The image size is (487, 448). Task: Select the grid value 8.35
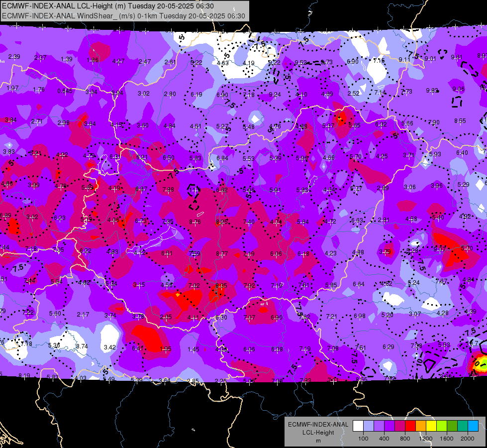221,285
